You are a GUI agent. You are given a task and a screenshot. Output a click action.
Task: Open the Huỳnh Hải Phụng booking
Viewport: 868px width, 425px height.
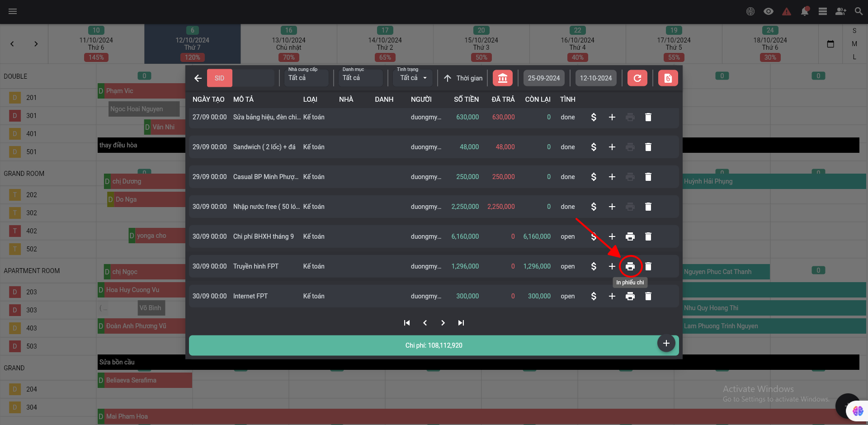774,181
